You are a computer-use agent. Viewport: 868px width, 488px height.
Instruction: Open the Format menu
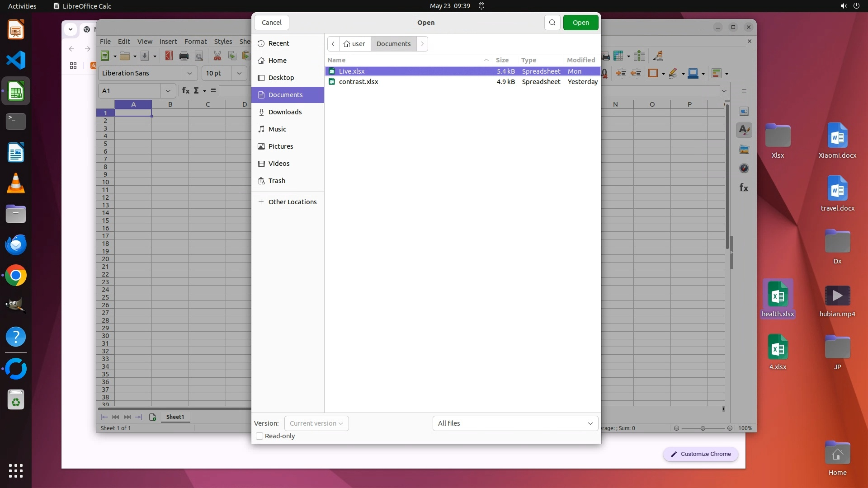195,42
